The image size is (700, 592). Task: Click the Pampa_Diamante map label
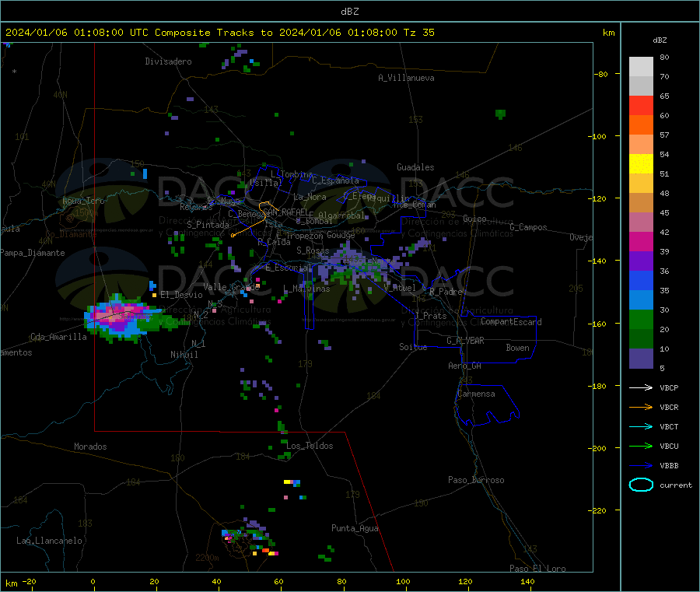point(33,253)
